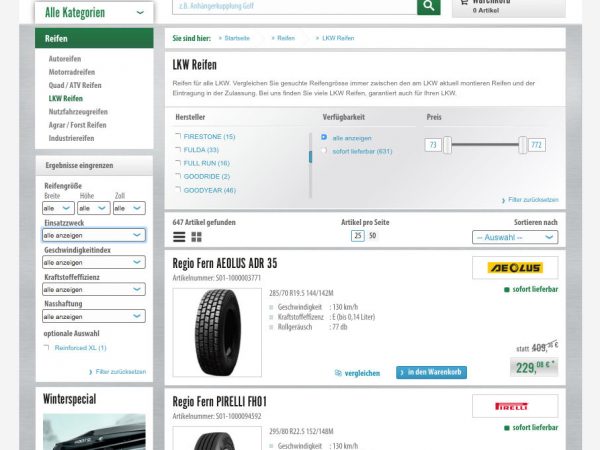Image resolution: width=600 pixels, height=450 pixels.
Task: Open product title Regio Fern AEOLUS ADR 35
Action: (225, 263)
